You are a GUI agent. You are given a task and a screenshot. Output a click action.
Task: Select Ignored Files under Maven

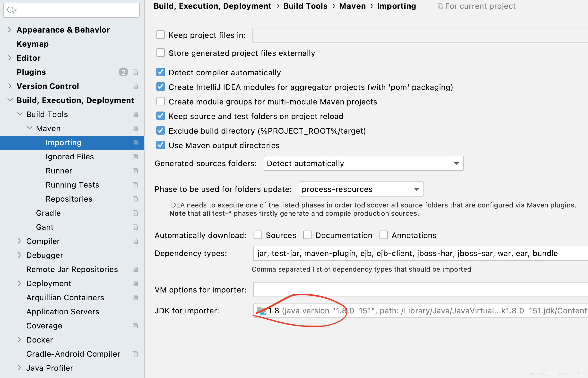(x=70, y=157)
